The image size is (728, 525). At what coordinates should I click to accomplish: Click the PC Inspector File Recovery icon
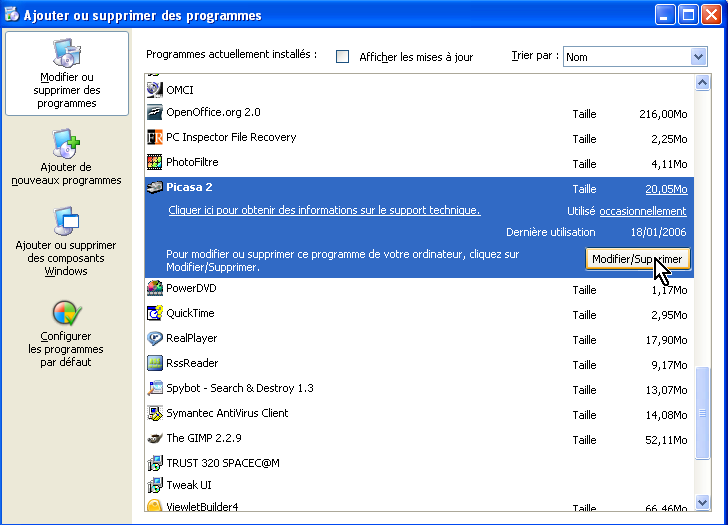click(x=155, y=137)
